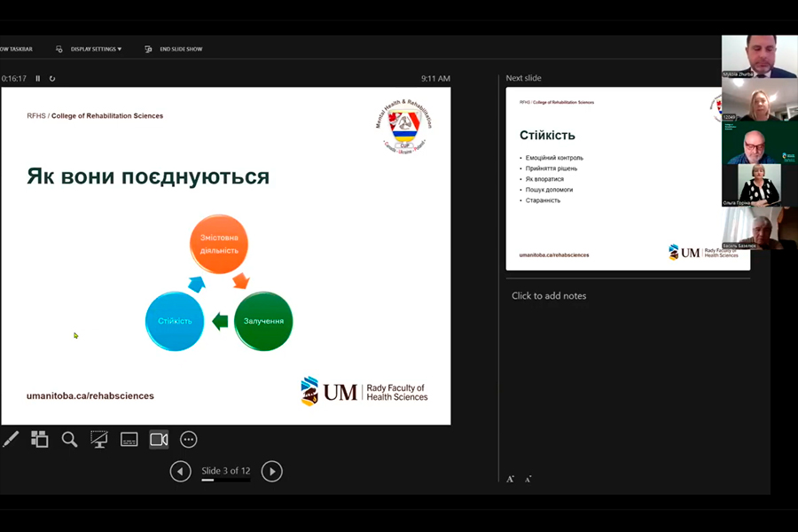Restart the presentation timer
The width and height of the screenshot is (798, 532).
[x=52, y=78]
